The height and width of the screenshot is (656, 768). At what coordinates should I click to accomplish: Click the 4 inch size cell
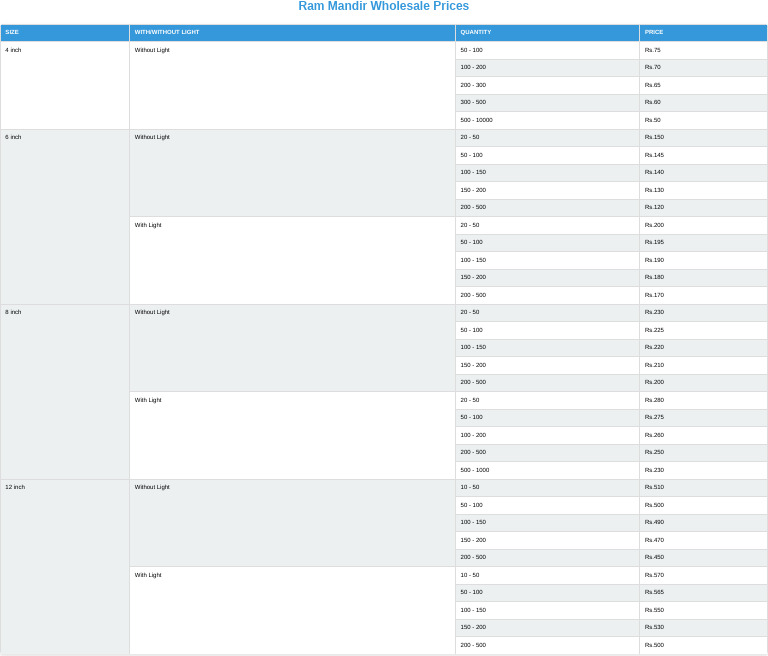click(x=65, y=85)
